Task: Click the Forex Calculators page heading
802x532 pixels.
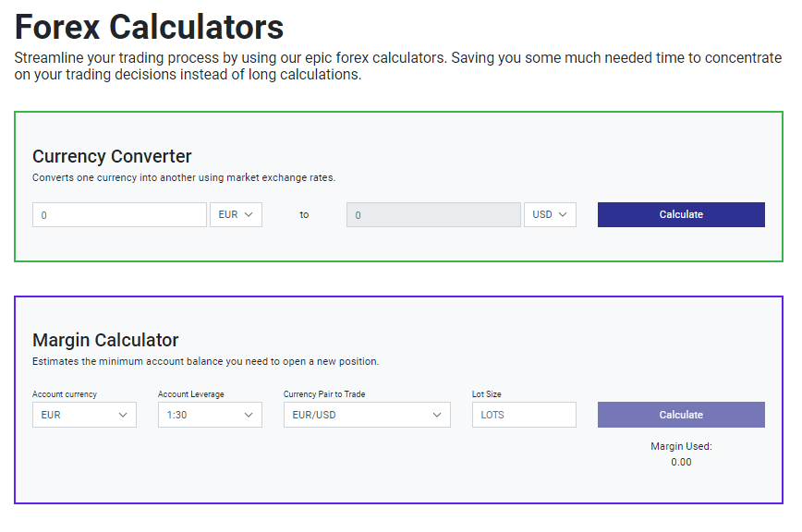Action: (150, 27)
